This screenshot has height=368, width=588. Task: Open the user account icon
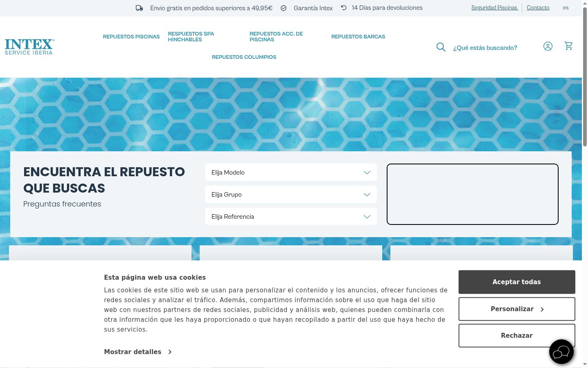click(x=548, y=46)
